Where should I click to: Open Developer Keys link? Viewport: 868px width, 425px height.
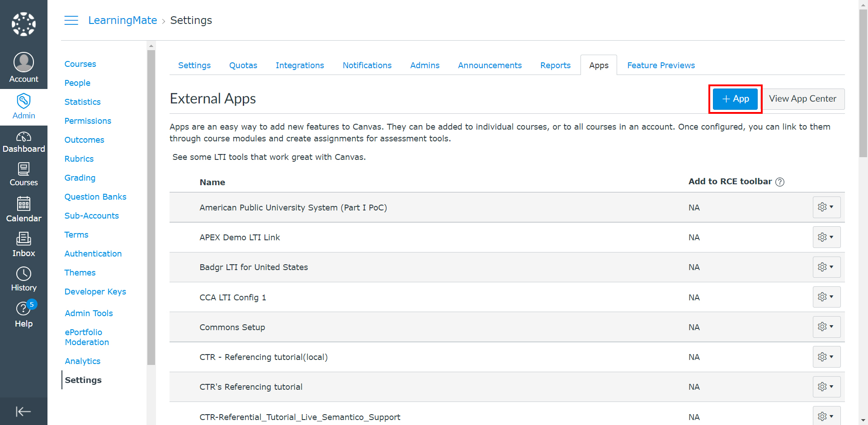click(x=95, y=292)
